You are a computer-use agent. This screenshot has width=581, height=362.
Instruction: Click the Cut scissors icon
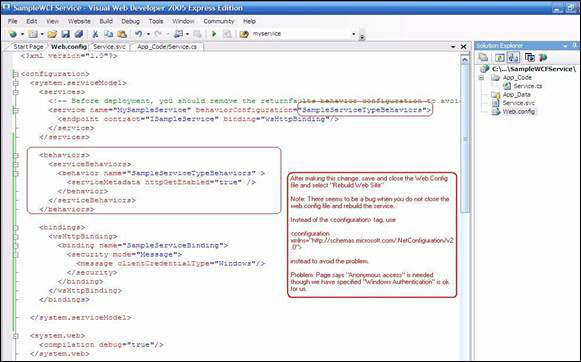pyautogui.click(x=95, y=34)
